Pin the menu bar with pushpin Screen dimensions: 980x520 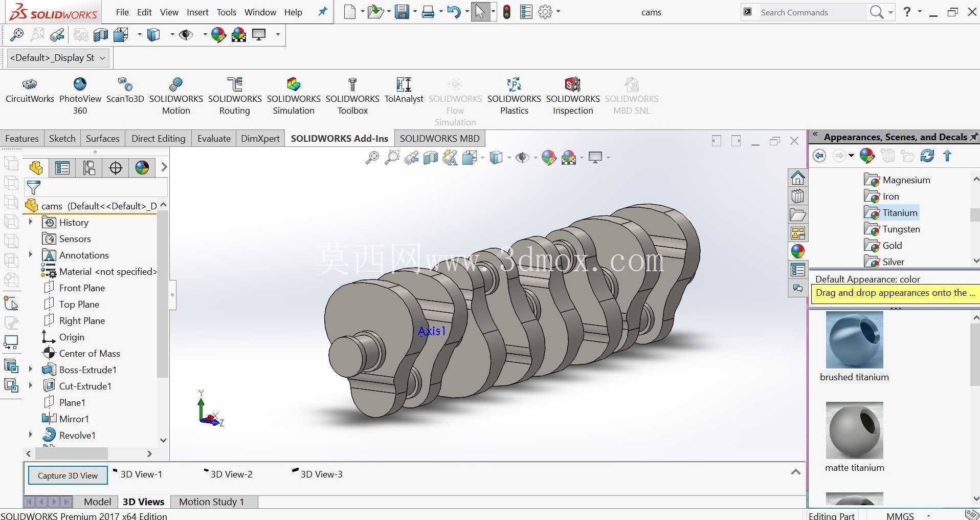pos(322,11)
